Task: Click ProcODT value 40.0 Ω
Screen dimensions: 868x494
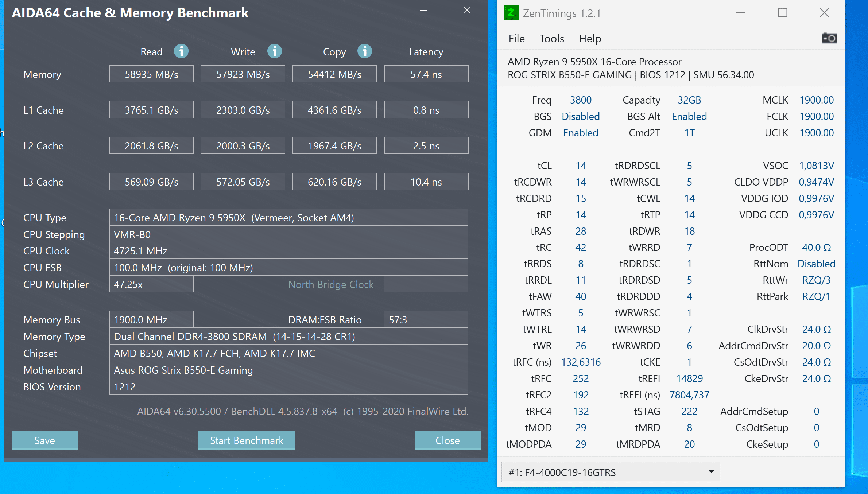Action: [x=817, y=247]
